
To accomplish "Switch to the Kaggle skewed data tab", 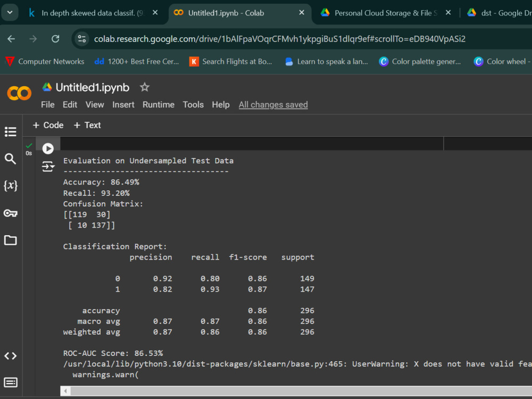I will tap(93, 13).
